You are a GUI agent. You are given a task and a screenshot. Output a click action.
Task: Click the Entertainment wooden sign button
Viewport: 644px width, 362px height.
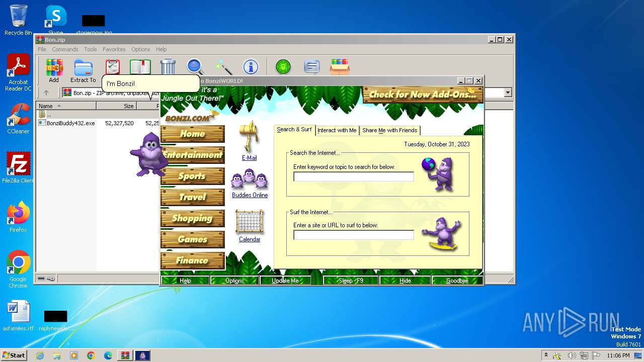point(193,155)
